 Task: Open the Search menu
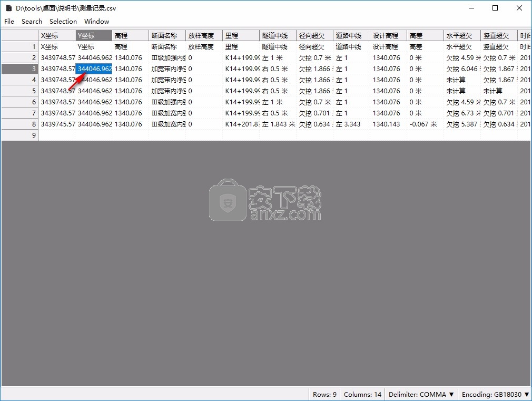click(x=32, y=22)
